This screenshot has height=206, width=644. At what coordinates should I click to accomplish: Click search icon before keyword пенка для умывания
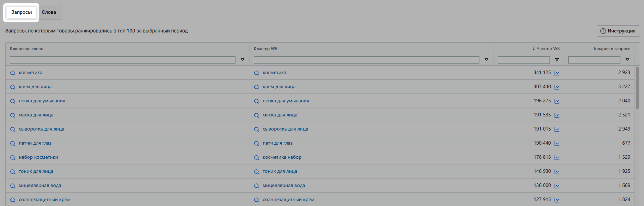click(x=13, y=101)
